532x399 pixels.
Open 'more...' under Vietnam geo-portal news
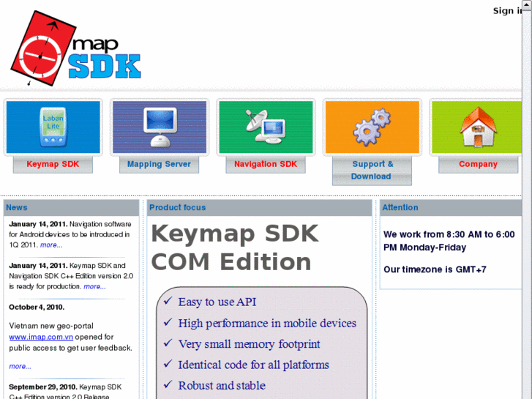click(20, 366)
